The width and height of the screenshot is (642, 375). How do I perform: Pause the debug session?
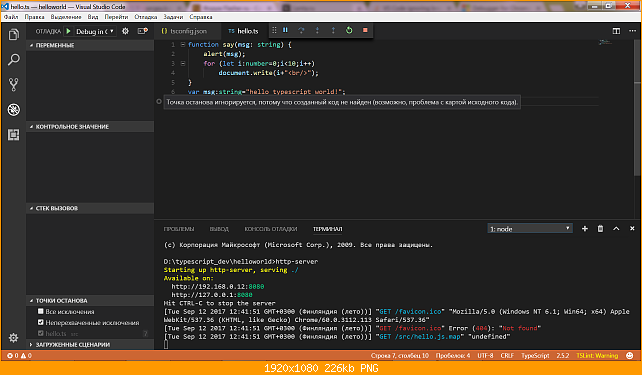tap(285, 30)
